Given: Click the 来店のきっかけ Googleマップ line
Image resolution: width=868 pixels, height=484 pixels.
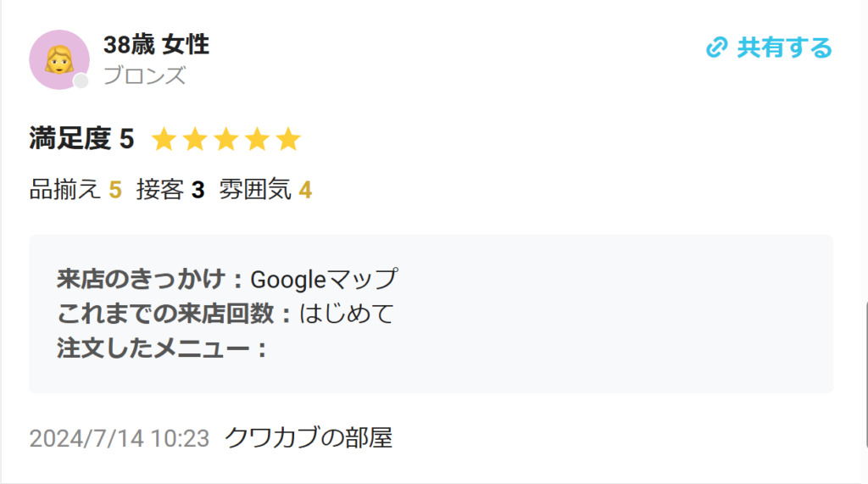Looking at the screenshot, I should point(227,279).
